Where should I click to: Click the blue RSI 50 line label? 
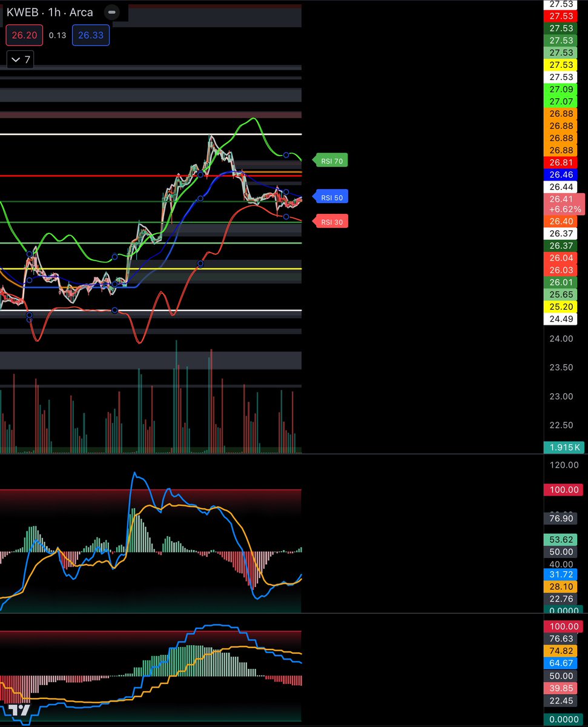click(x=331, y=198)
